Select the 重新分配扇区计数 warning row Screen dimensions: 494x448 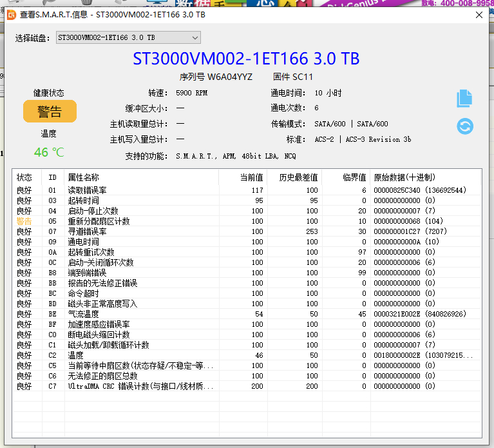coord(247,221)
